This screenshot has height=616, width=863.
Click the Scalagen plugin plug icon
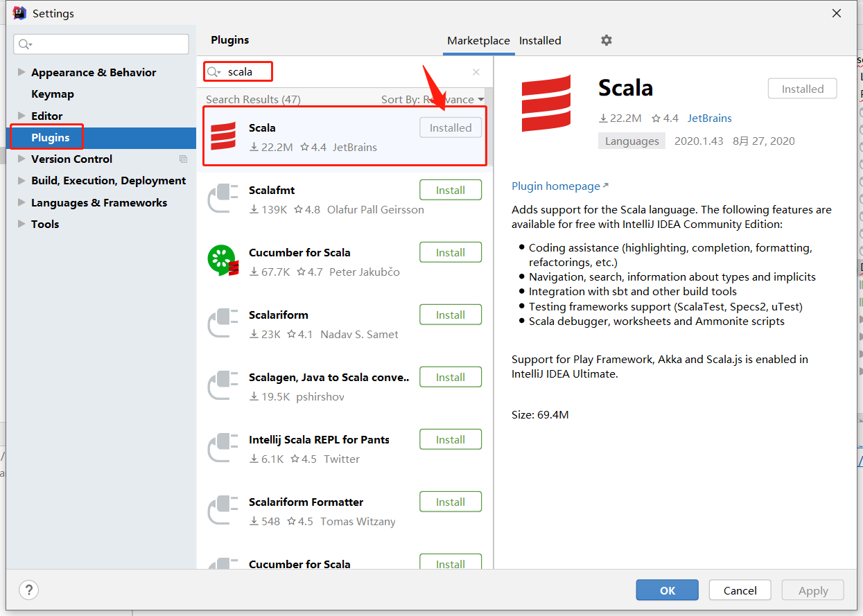click(223, 385)
